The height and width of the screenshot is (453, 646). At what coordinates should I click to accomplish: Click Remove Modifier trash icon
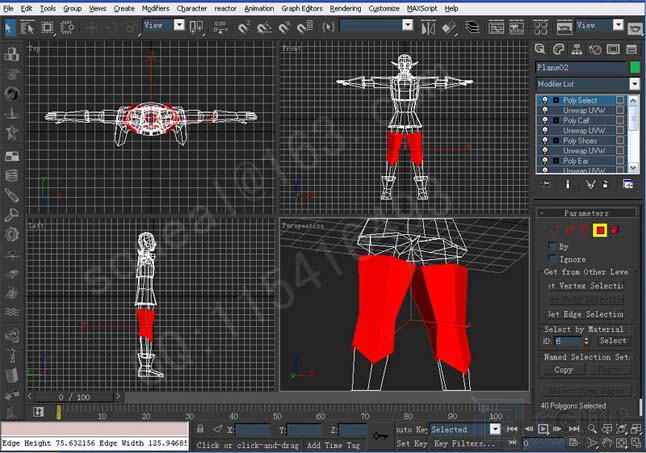pos(605,184)
